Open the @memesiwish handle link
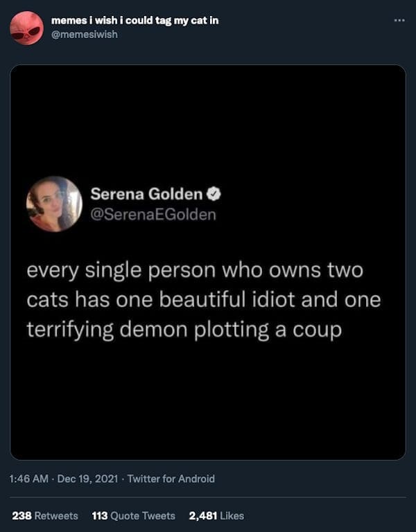Viewport: 416px width, 532px height. tap(84, 35)
